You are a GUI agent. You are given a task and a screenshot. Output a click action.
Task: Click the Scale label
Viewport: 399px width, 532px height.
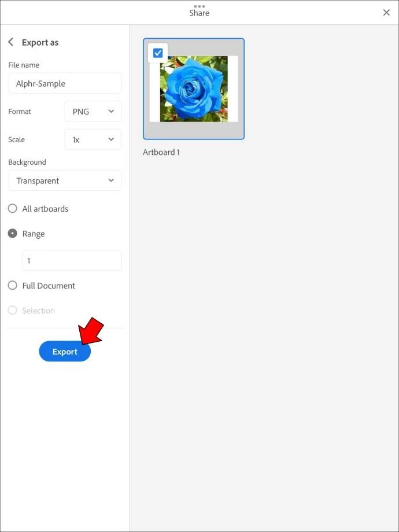[x=17, y=139]
